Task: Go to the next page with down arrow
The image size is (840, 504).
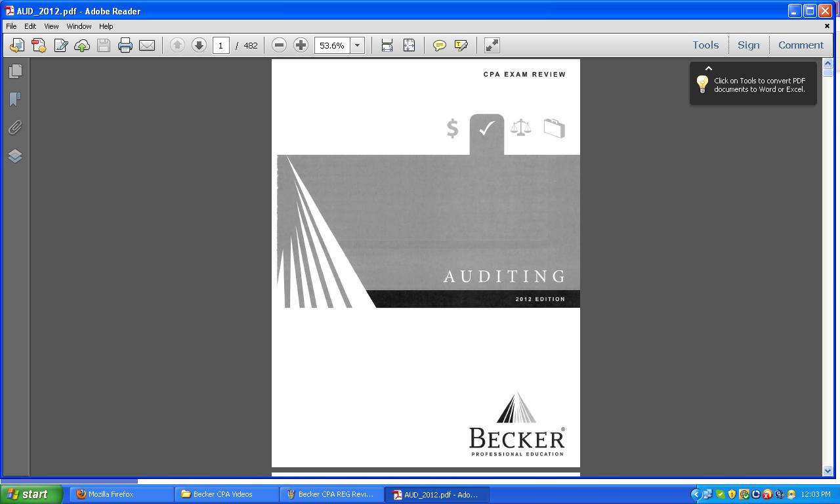Action: point(199,45)
